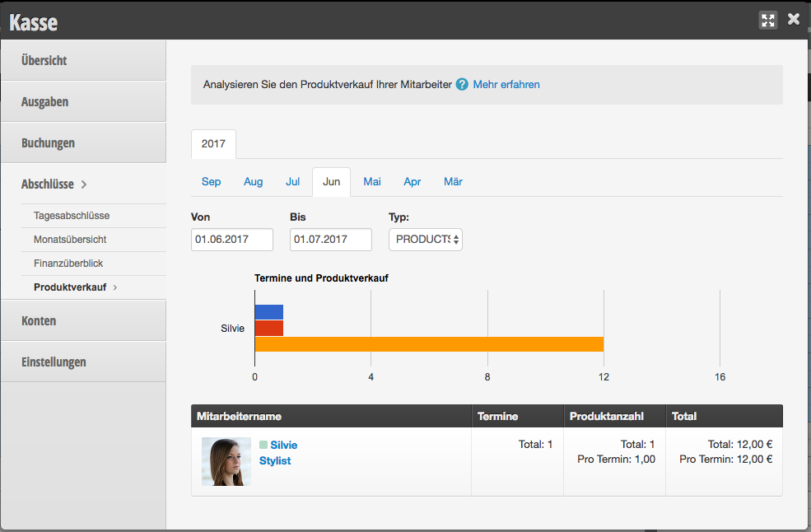
Task: Close the Kasse dialog
Action: 794,19
